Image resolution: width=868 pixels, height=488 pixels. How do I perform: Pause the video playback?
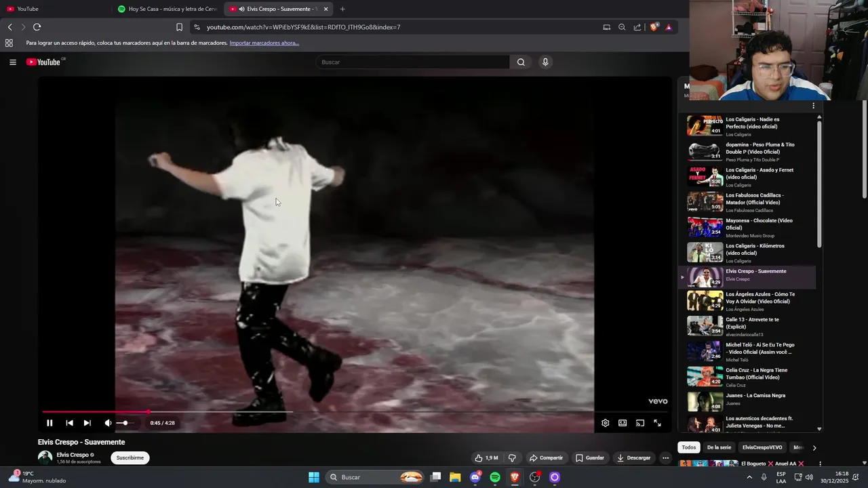coord(50,423)
